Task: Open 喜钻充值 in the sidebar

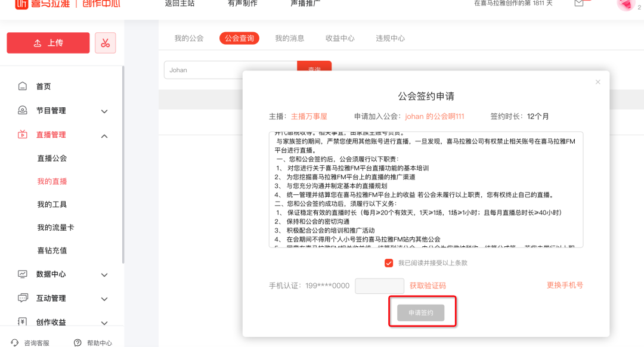Action: 52,250
